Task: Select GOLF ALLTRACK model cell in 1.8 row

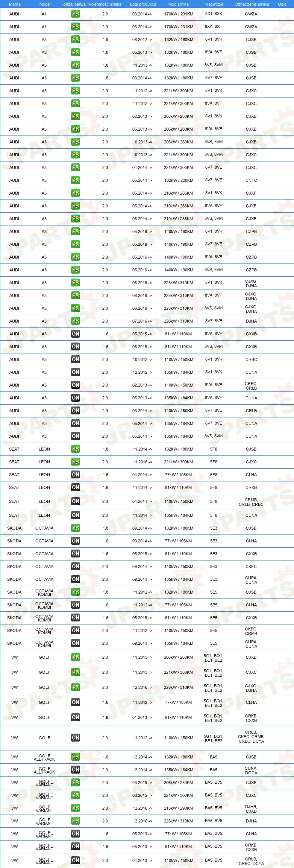Action: click(44, 757)
